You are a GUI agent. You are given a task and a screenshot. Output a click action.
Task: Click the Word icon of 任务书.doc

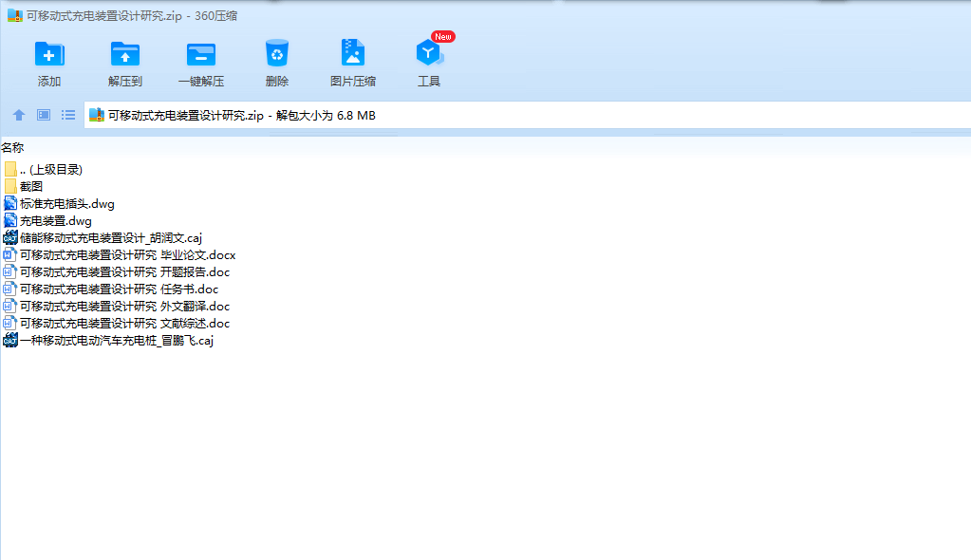click(x=9, y=289)
